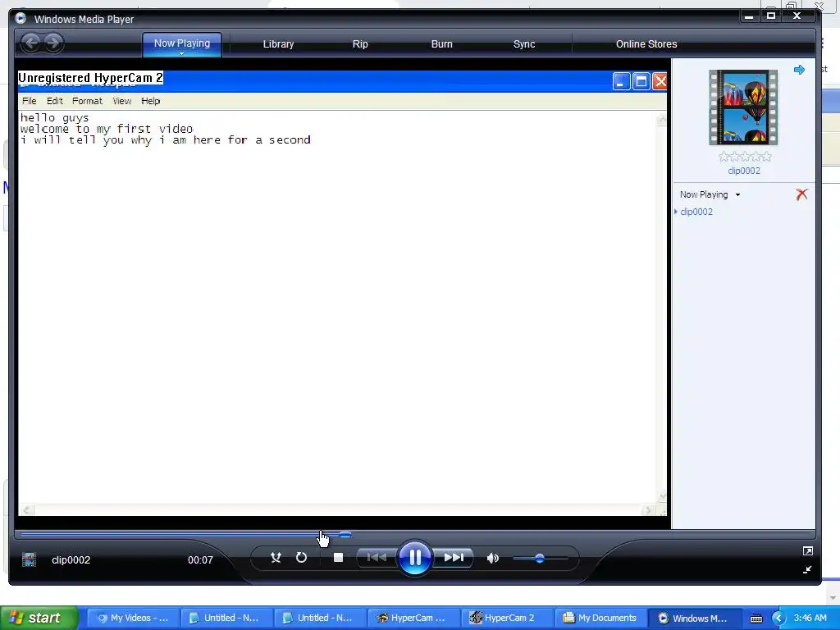Image resolution: width=840 pixels, height=630 pixels.
Task: Open the Burn tab
Action: pyautogui.click(x=442, y=44)
